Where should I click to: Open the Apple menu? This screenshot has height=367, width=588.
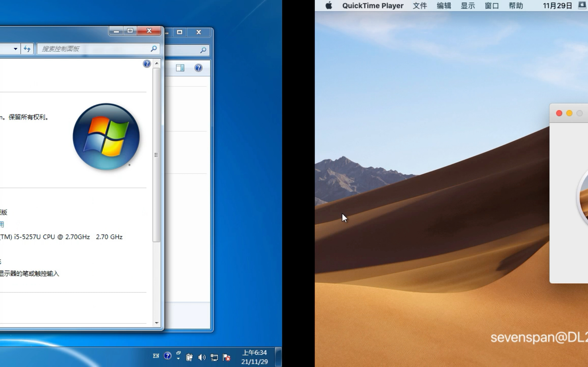(x=329, y=5)
